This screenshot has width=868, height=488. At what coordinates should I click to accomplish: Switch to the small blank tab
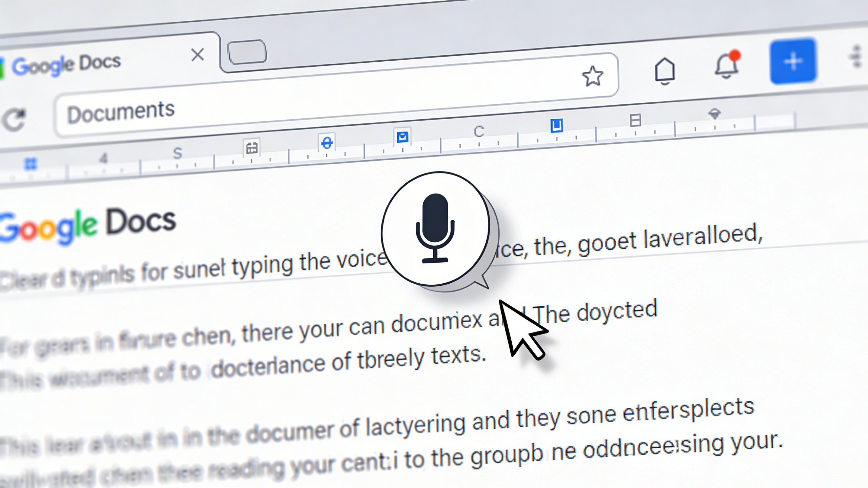247,52
